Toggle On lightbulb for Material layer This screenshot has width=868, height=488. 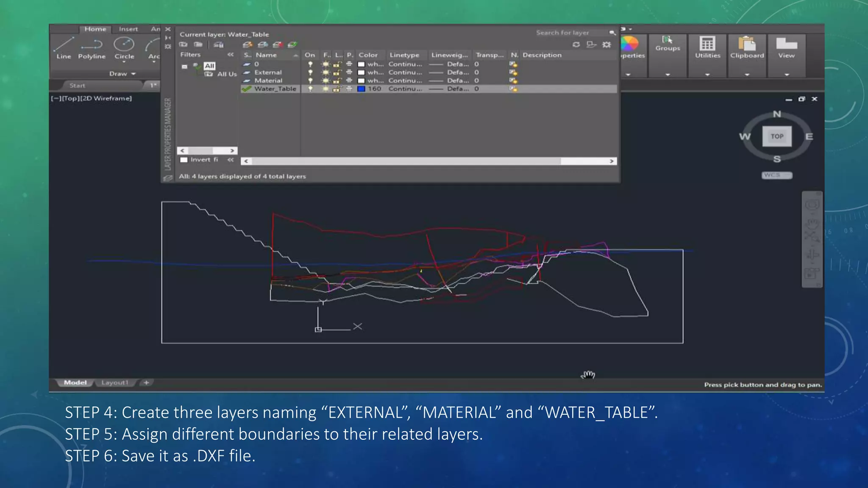(x=310, y=80)
